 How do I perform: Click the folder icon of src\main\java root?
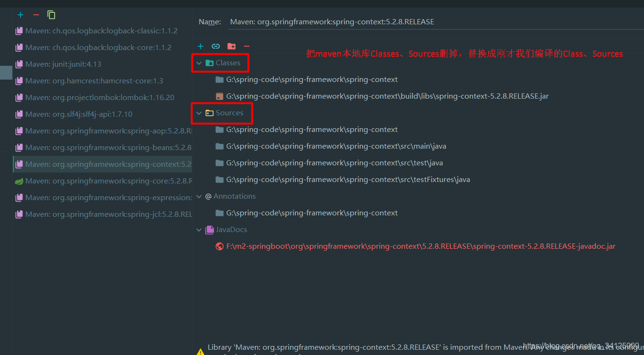[220, 146]
